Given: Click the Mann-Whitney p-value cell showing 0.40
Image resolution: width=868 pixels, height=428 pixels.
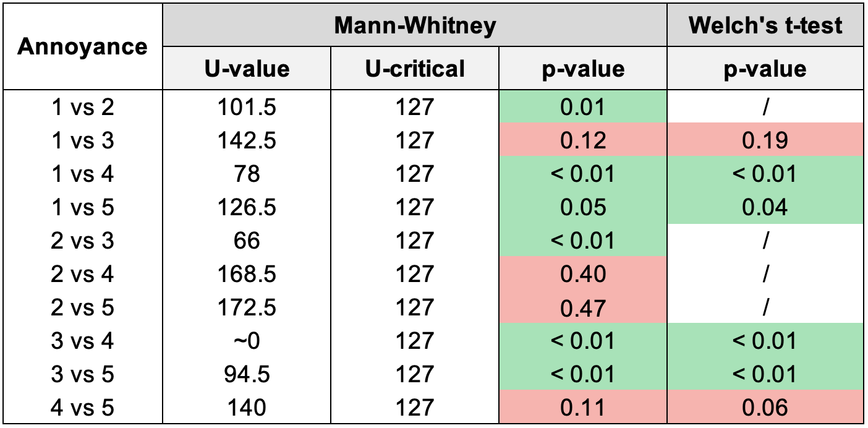Looking at the screenshot, I should coord(582,274).
